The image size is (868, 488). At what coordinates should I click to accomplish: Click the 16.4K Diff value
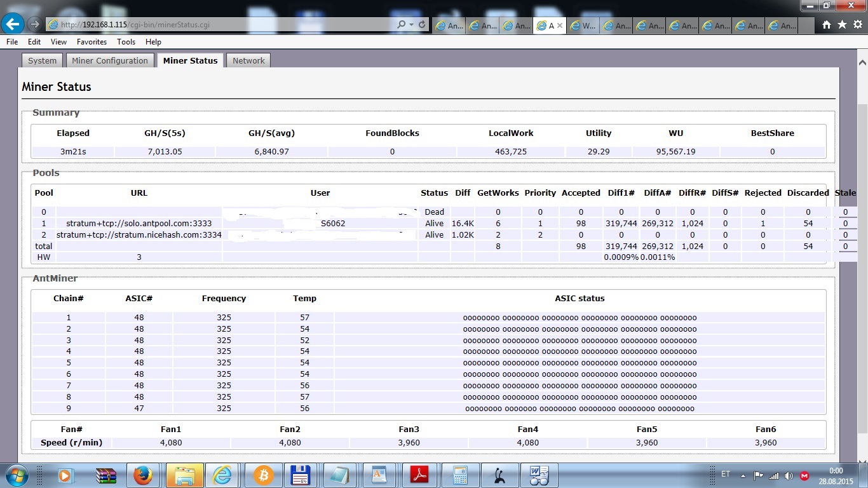click(x=463, y=224)
